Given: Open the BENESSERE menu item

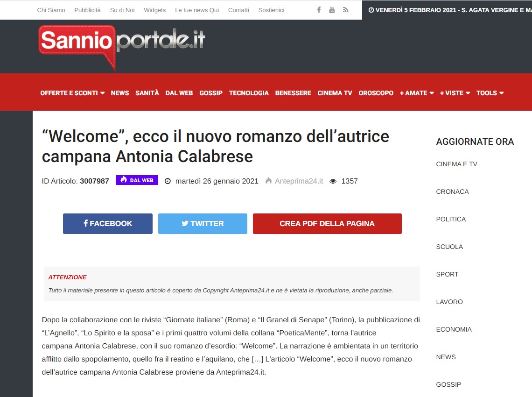Looking at the screenshot, I should 293,93.
